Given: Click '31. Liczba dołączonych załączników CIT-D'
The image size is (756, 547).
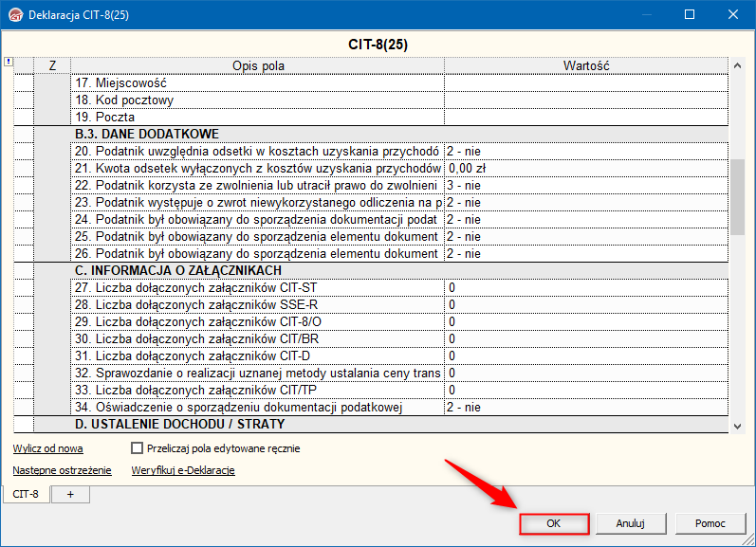Looking at the screenshot, I should tap(257, 356).
